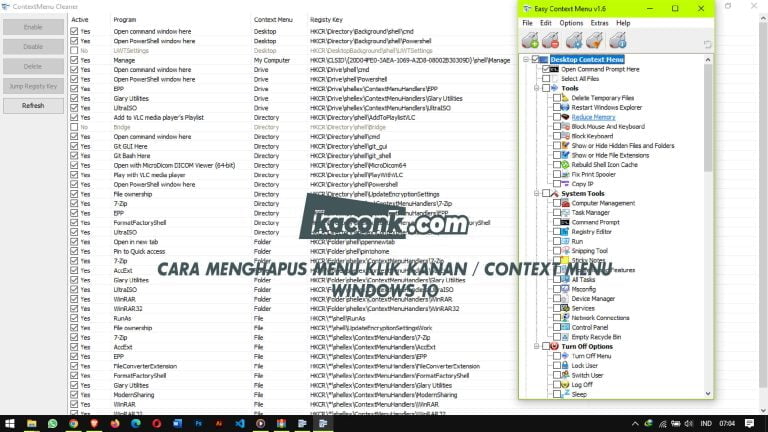Screen dimensions: 768x432
Task: Click the mouse icon with blue info badge
Action: click(x=618, y=41)
